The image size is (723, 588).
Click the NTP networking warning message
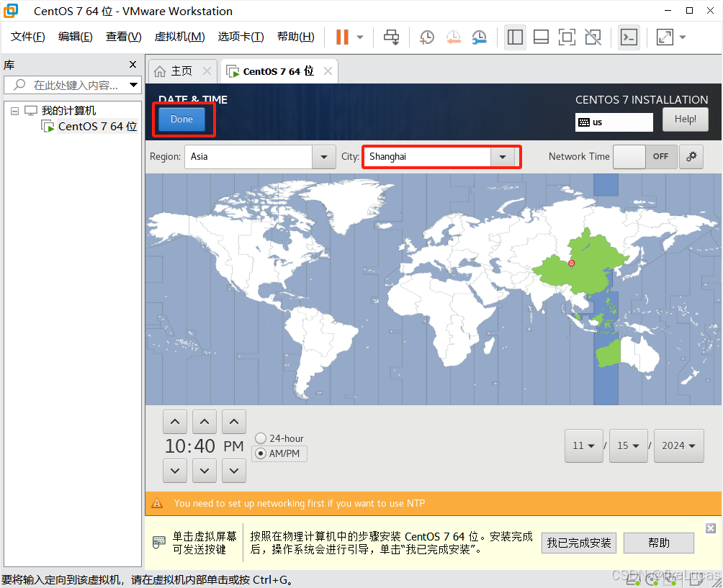click(300, 503)
